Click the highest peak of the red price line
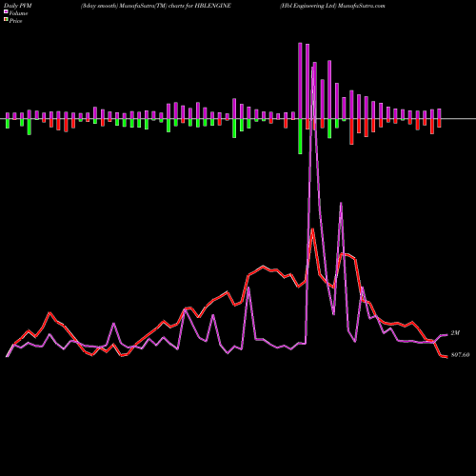 [x=313, y=229]
